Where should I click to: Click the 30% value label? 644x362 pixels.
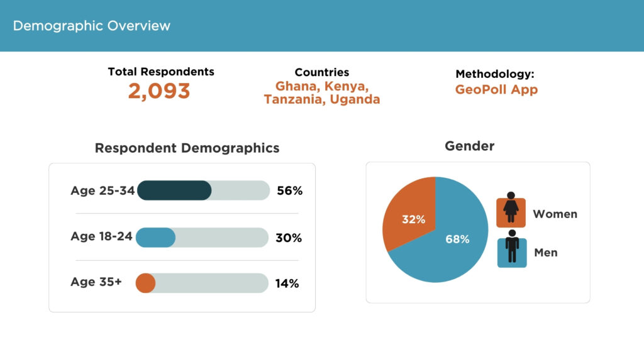pyautogui.click(x=289, y=238)
